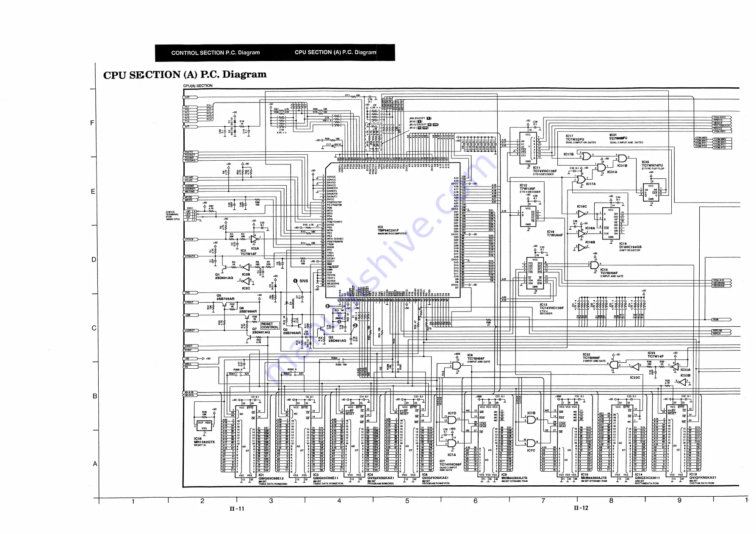The height and width of the screenshot is (534, 756).
Task: Click the IC31 TC7W08FU part label
Action: 626,139
